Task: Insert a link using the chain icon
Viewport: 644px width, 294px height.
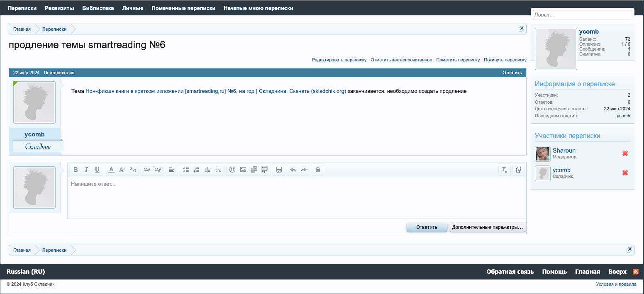Action: tap(147, 170)
